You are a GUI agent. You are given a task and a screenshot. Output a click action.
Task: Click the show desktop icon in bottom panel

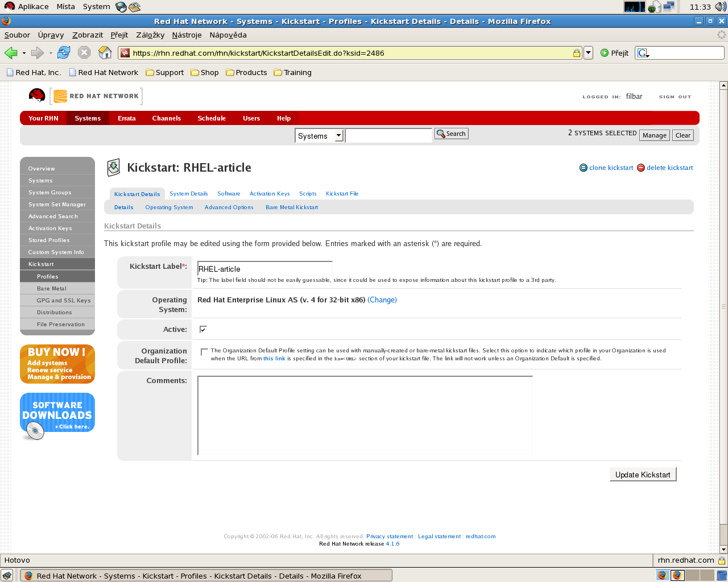(x=7, y=575)
